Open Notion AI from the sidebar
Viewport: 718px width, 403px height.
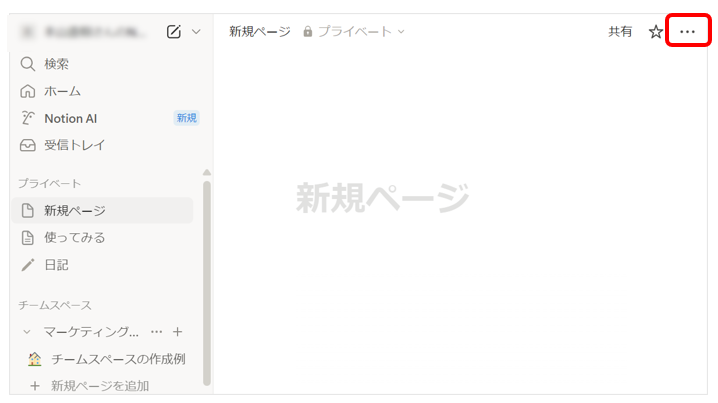70,118
